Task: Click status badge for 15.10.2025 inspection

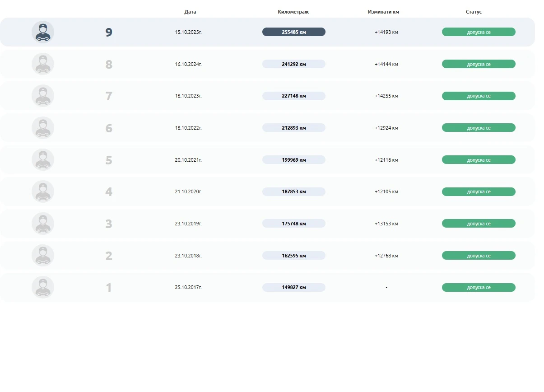Action: [479, 32]
